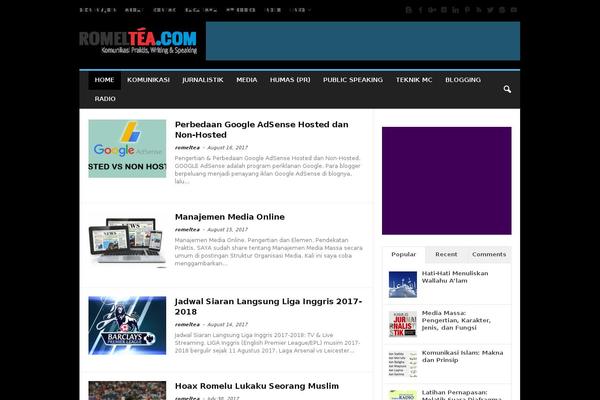Click the August 16, 2017 post date
600x400 pixels.
227,147
